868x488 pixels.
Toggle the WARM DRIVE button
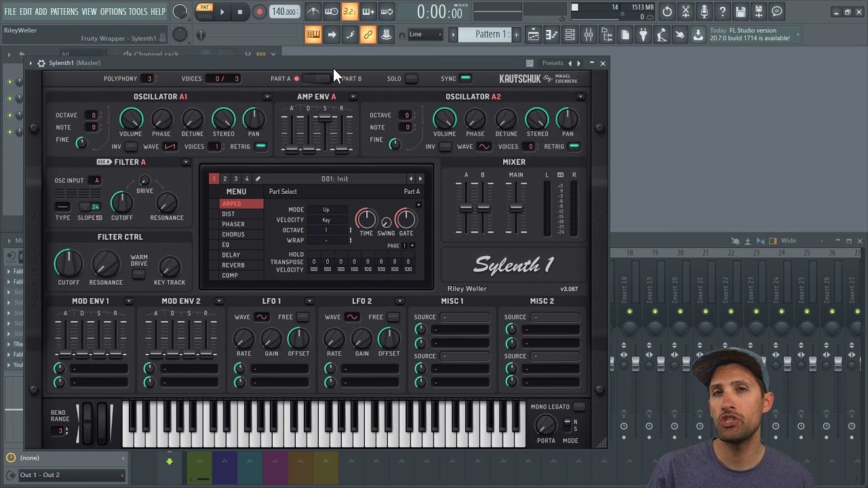point(138,274)
